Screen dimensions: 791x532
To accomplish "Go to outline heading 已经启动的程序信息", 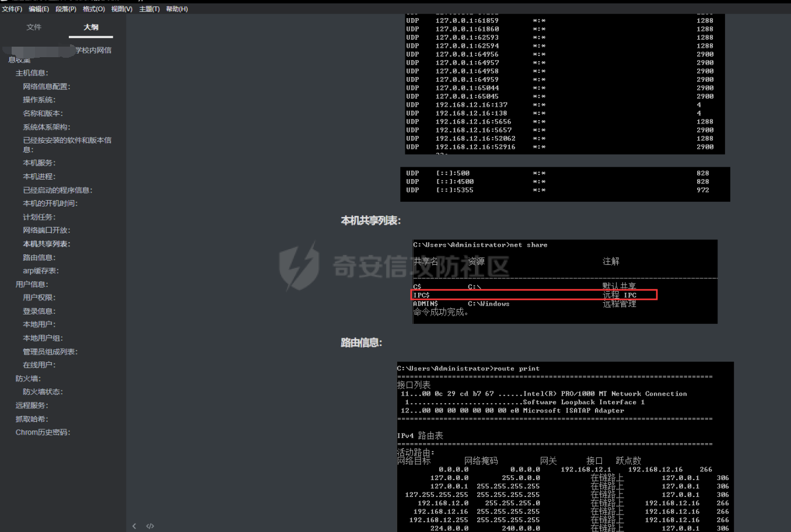I will (x=58, y=190).
